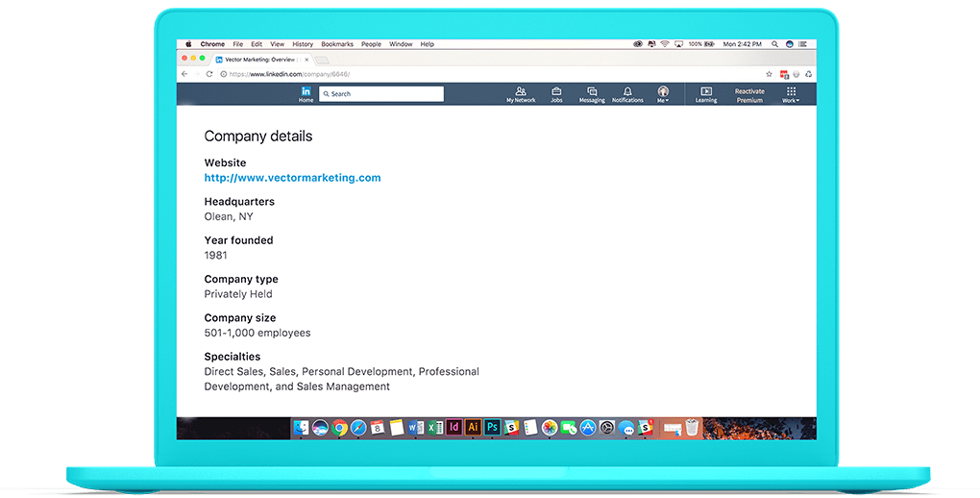Viewport: 980px width, 498px height.
Task: Click the recycle-arrows extension icon
Action: point(809,74)
